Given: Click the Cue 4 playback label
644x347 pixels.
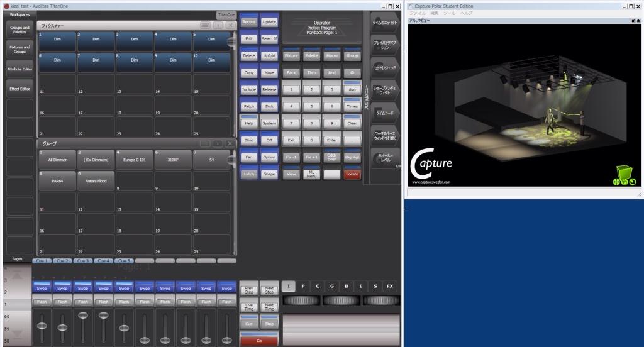Looking at the screenshot, I should coord(104,261).
